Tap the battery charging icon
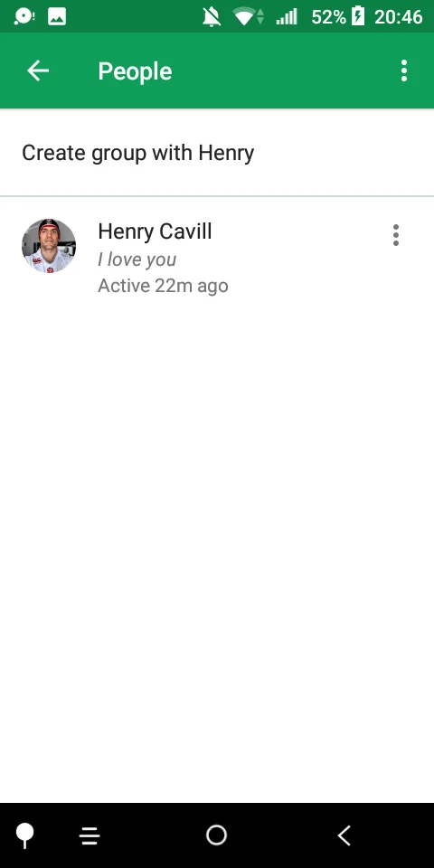 point(358,16)
